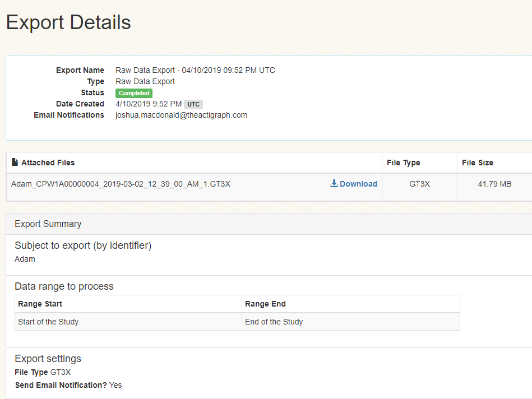This screenshot has height=399, width=532.
Task: Click the Send Email Notification Yes value
Action: pyautogui.click(x=115, y=385)
